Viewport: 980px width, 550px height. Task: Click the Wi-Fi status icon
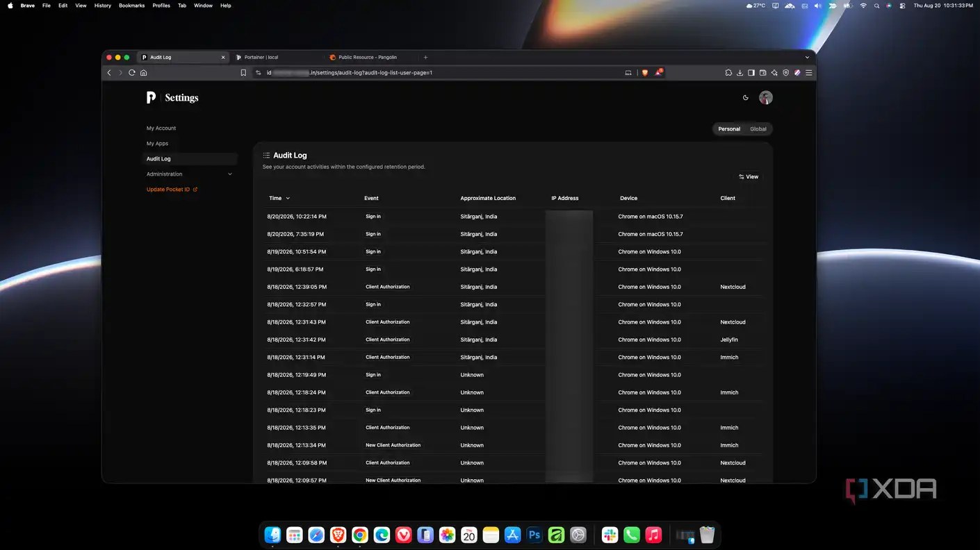pyautogui.click(x=863, y=6)
